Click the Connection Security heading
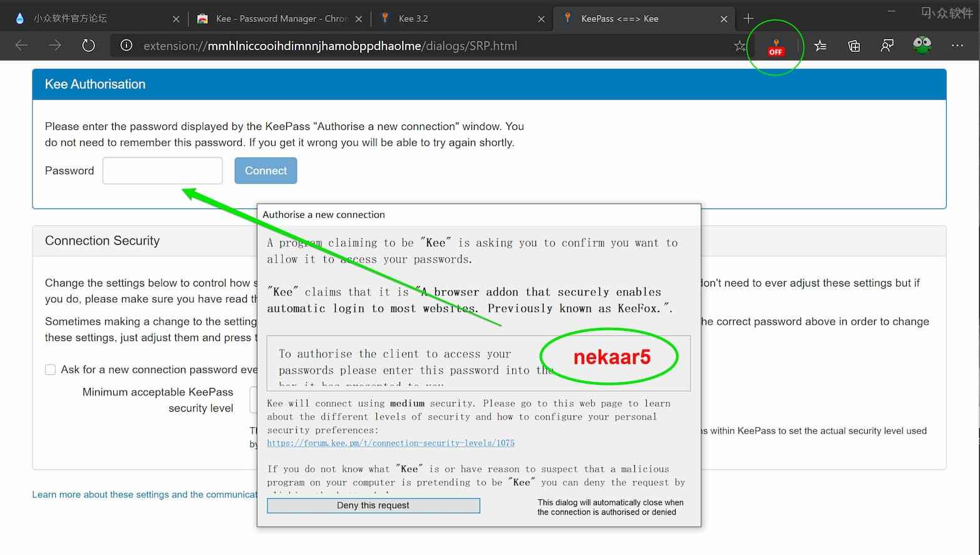Screen dimensions: 980x555 coord(102,240)
